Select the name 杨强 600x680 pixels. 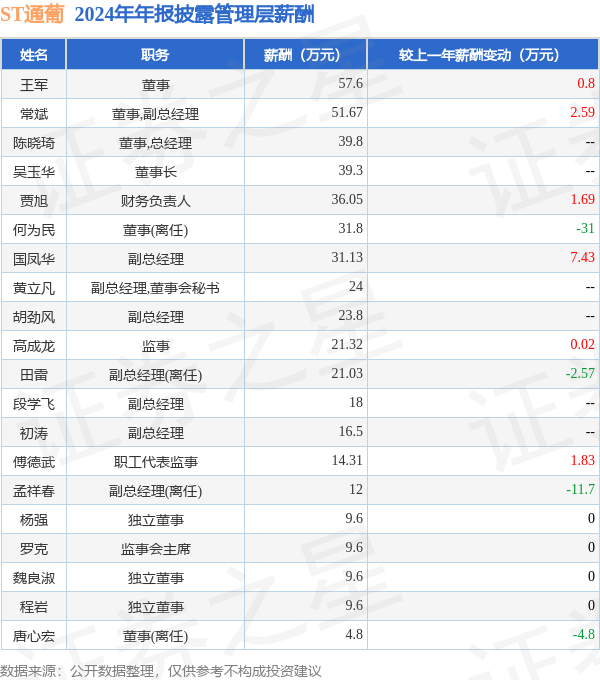[34, 520]
